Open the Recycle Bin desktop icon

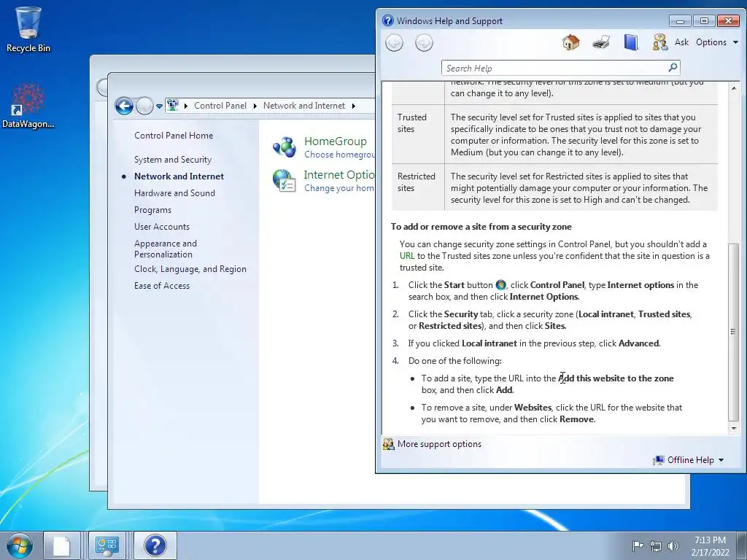pyautogui.click(x=28, y=29)
